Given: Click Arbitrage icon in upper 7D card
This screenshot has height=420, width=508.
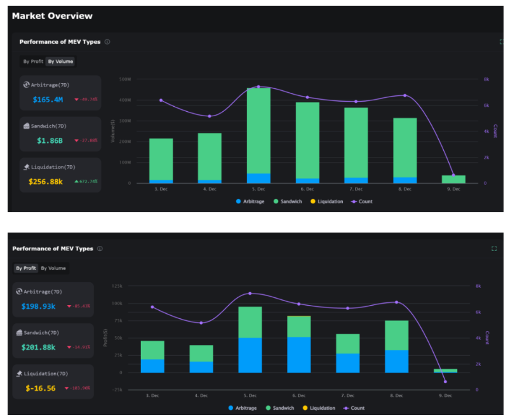Looking at the screenshot, I should point(26,85).
